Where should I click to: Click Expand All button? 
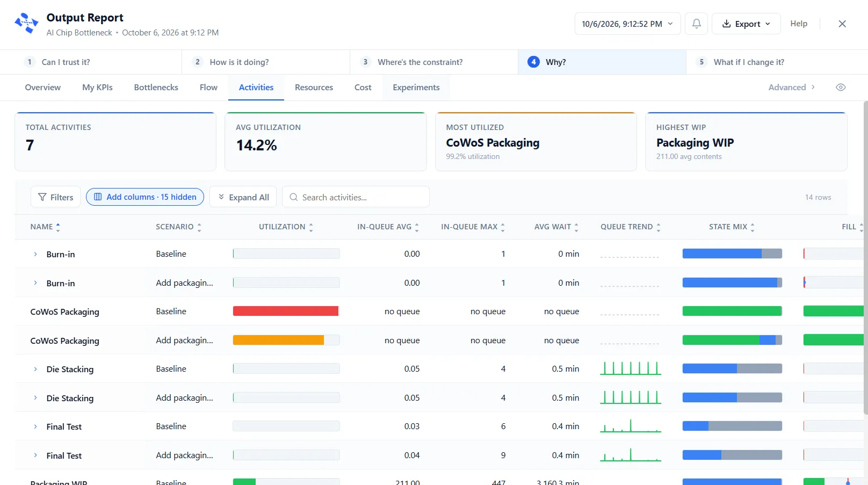pyautogui.click(x=243, y=197)
